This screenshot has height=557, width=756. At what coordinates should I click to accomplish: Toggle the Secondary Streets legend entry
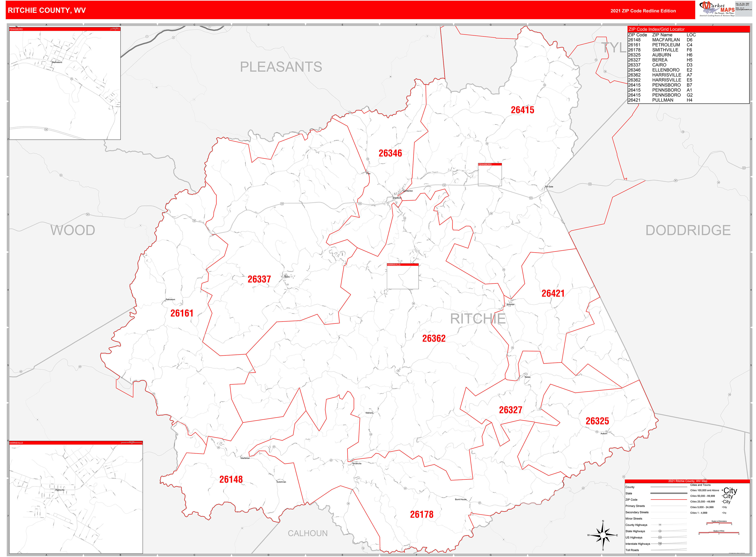(x=637, y=512)
